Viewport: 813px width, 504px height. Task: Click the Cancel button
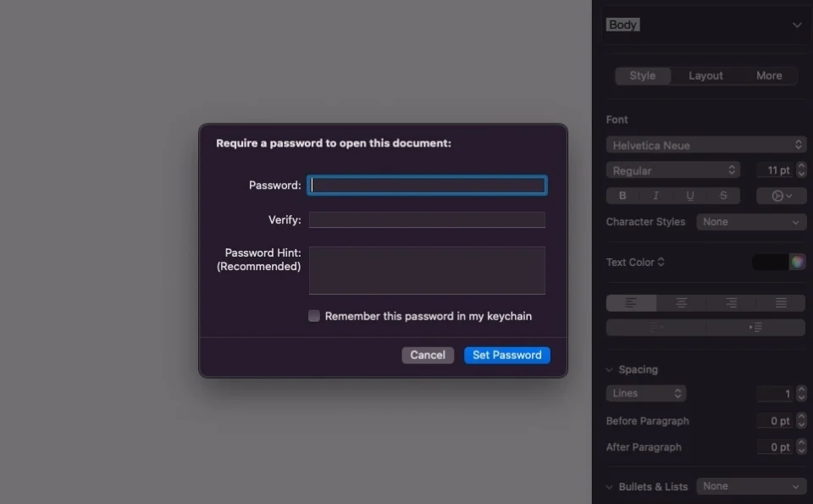tap(428, 355)
